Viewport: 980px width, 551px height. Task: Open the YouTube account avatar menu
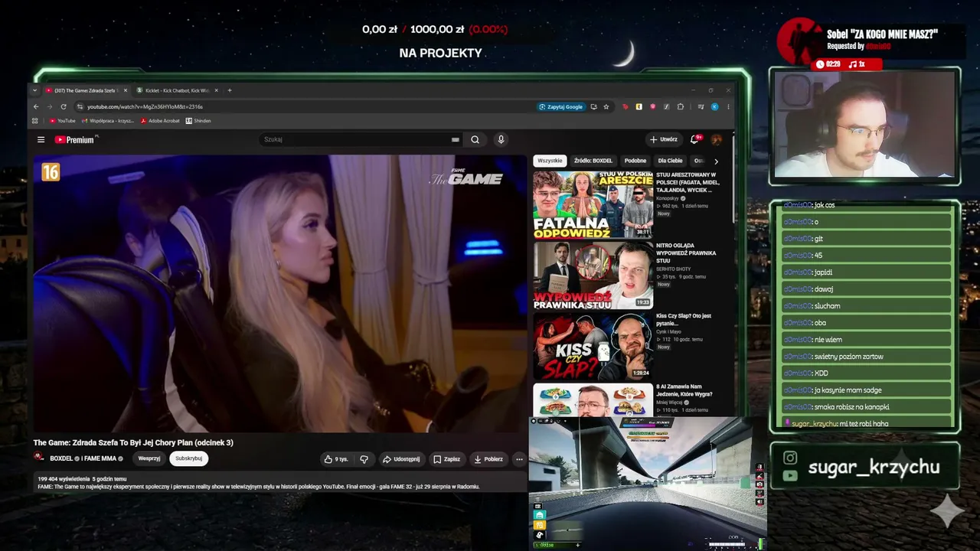point(716,139)
